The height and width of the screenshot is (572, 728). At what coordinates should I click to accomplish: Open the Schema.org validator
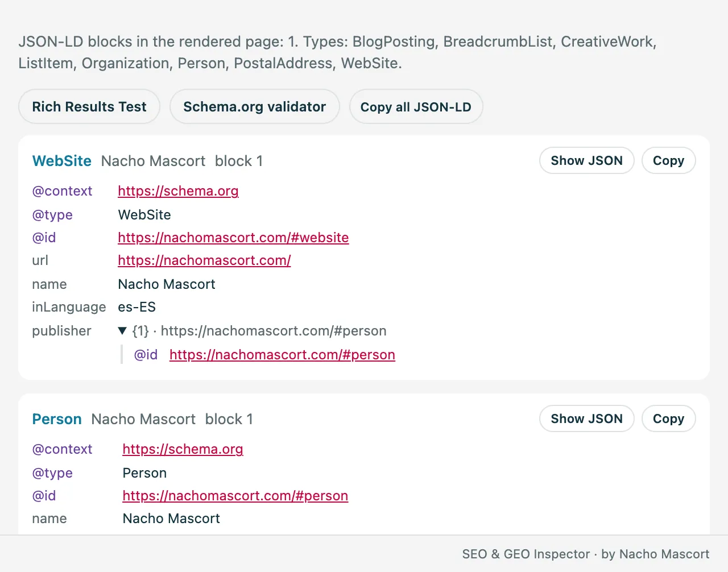pos(254,106)
